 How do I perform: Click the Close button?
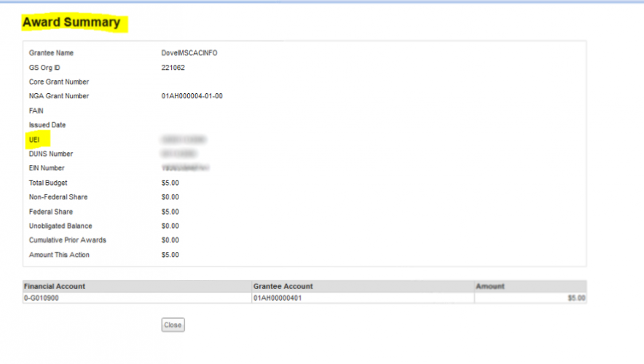[173, 325]
